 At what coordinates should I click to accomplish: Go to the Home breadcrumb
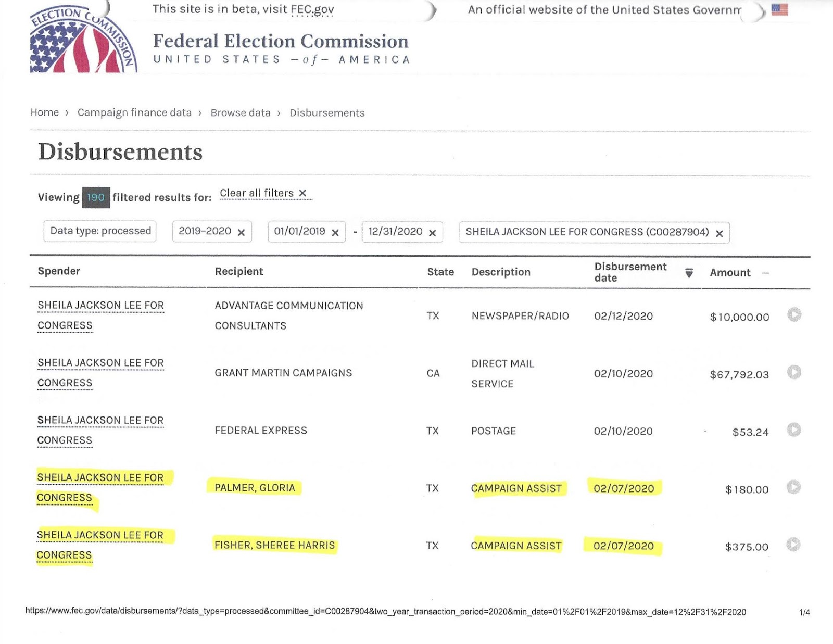[45, 112]
